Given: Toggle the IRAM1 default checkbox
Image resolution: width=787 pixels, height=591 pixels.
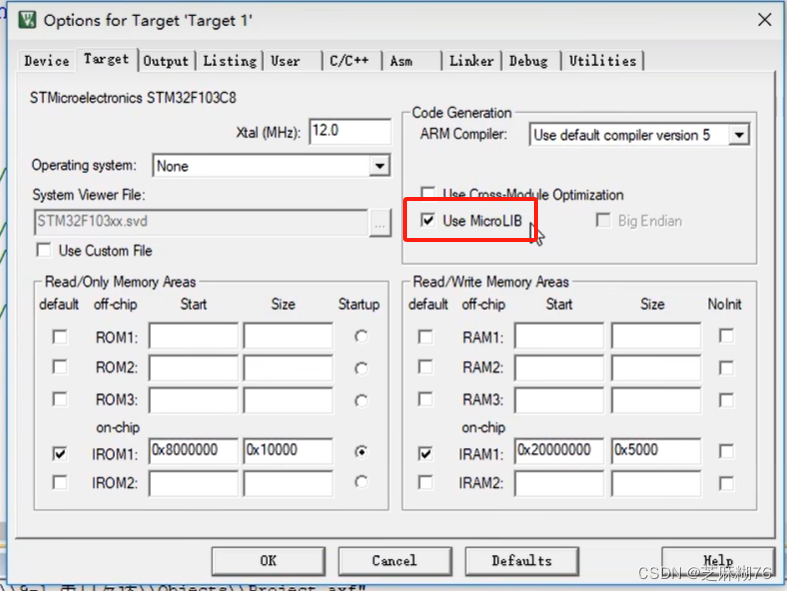Looking at the screenshot, I should [426, 453].
